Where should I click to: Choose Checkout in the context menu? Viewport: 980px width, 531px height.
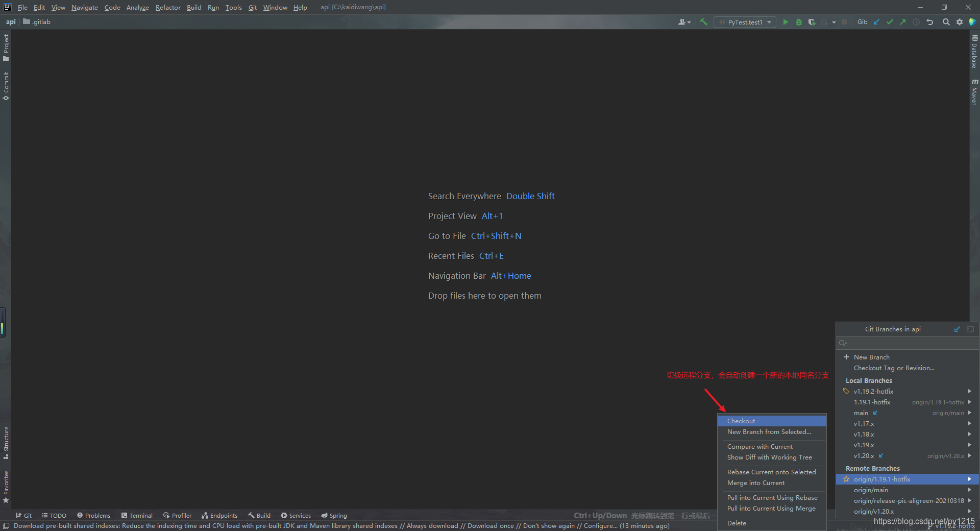(x=772, y=421)
